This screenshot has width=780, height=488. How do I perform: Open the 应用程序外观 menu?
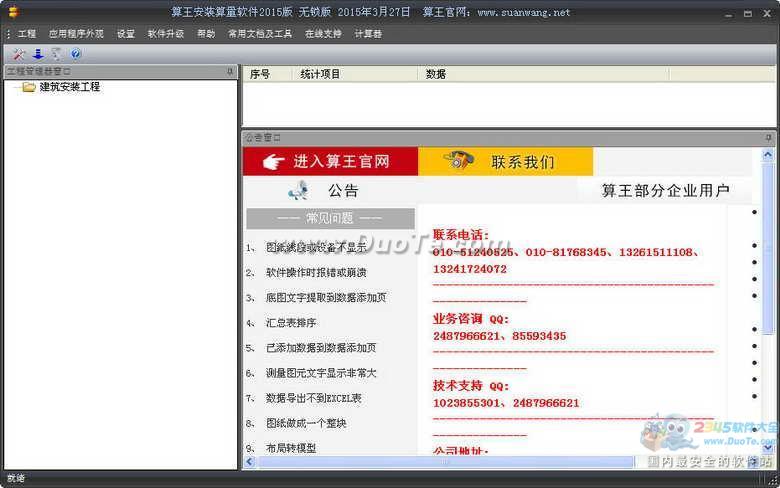point(76,34)
